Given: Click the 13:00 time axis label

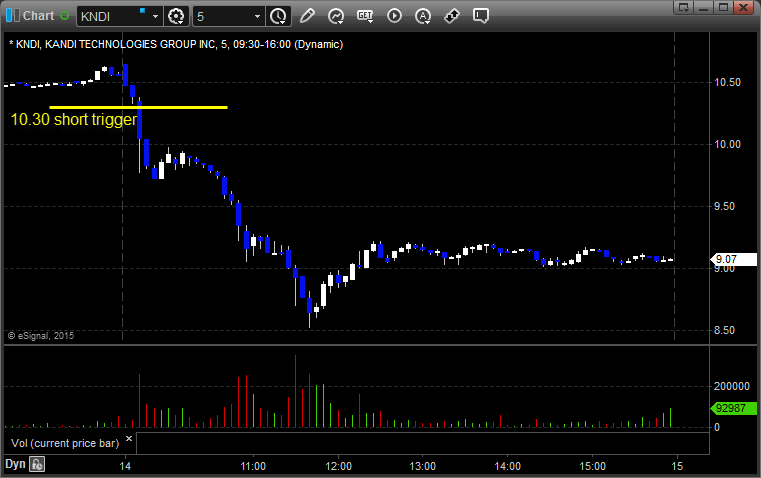Looking at the screenshot, I should [423, 466].
